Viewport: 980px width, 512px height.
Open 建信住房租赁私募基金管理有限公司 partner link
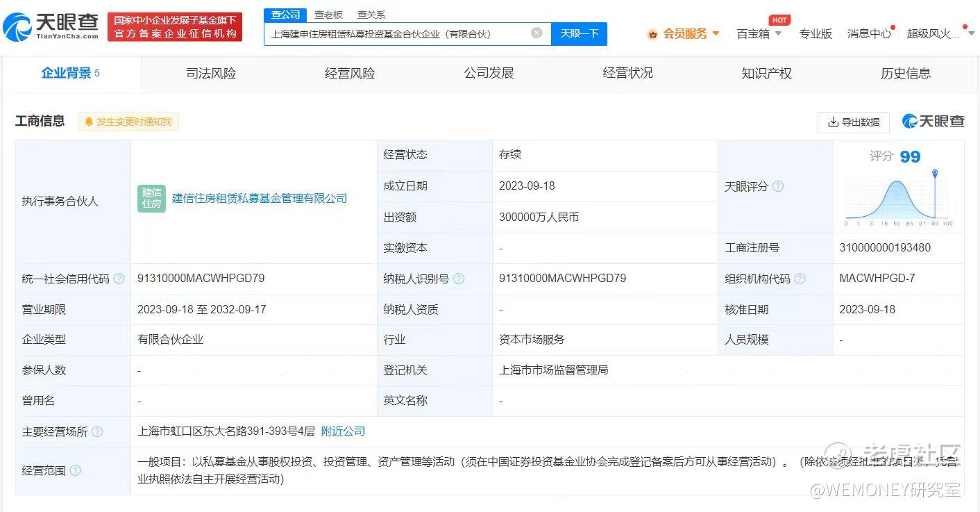pos(260,199)
